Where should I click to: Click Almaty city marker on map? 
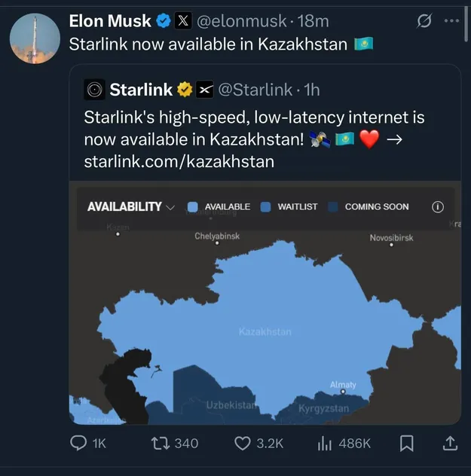coord(343,392)
